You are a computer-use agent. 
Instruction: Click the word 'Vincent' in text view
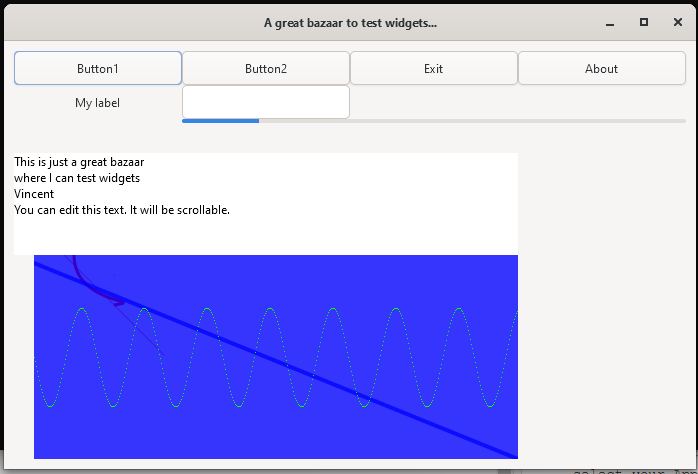[34, 194]
